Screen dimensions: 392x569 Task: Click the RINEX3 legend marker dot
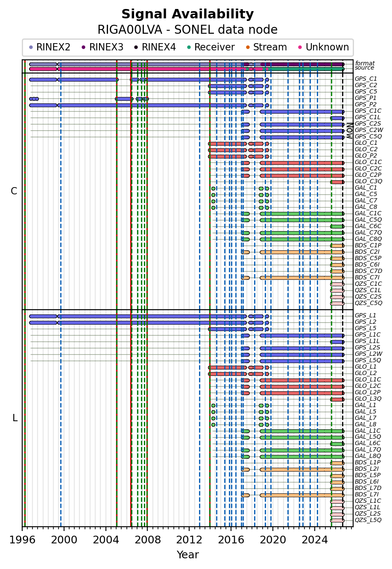83,47
